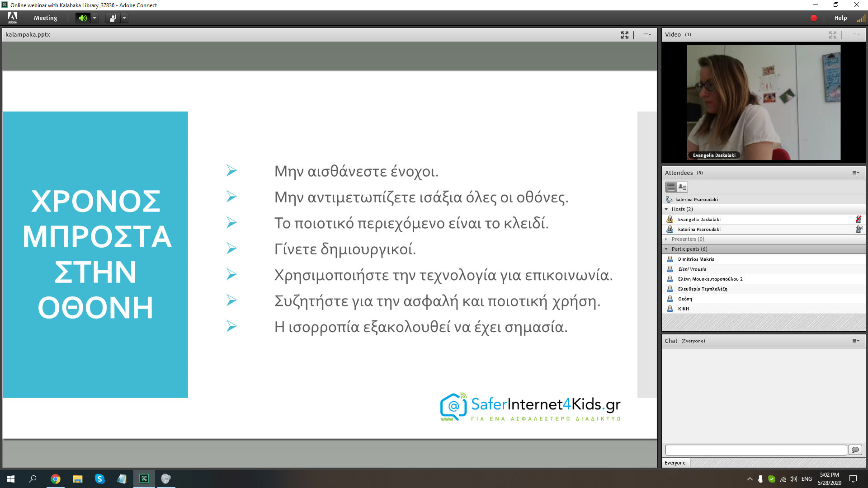The width and height of the screenshot is (868, 488).
Task: Click the red recording indicator
Action: point(814,18)
